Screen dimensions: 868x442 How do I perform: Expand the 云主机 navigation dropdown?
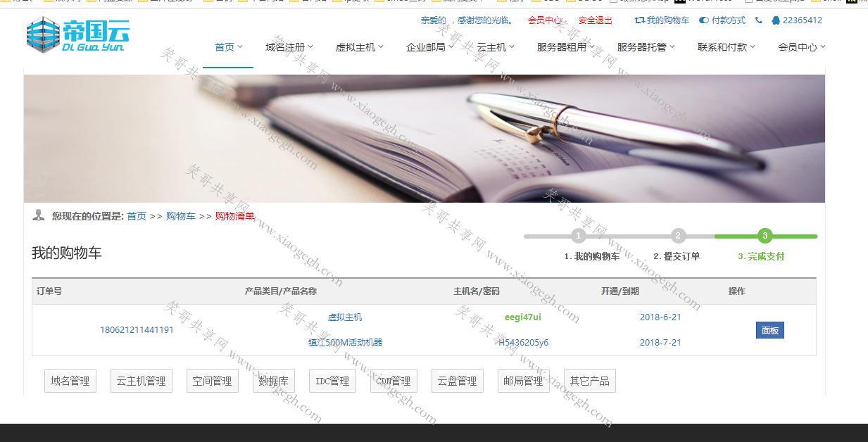coord(496,47)
